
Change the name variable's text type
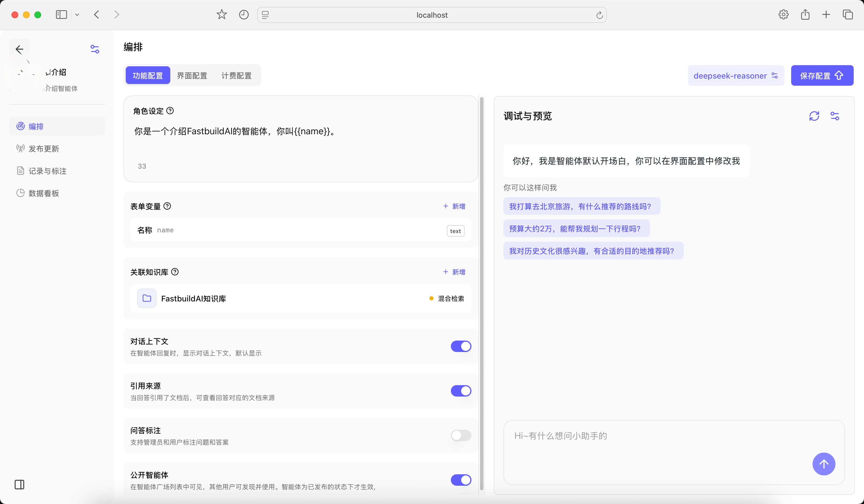point(455,230)
